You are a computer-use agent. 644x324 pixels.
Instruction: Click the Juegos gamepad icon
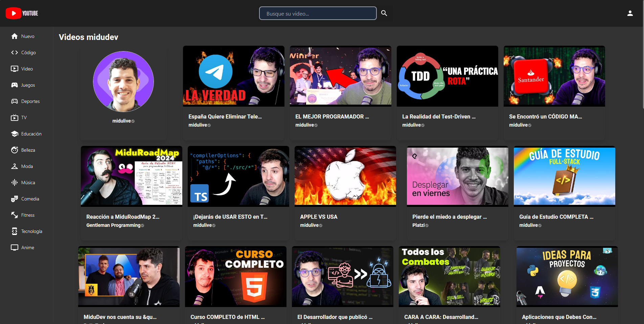pyautogui.click(x=15, y=85)
